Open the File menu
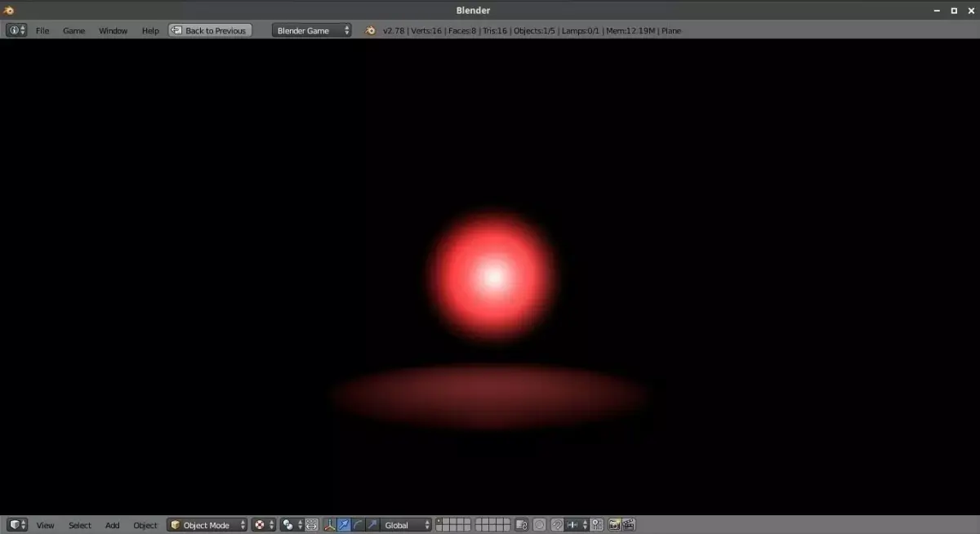This screenshot has height=534, width=980. tap(42, 30)
